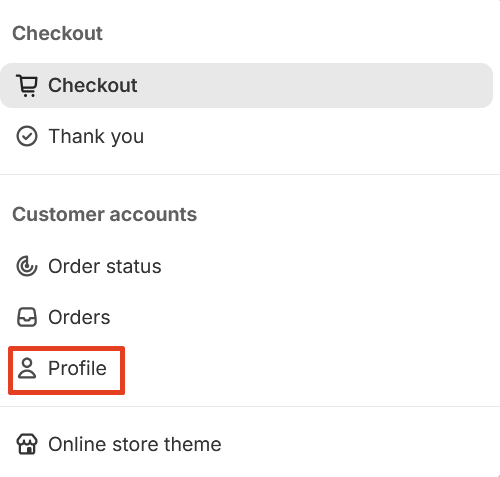500x477 pixels.
Task: Open the Profile page label
Action: (x=77, y=368)
